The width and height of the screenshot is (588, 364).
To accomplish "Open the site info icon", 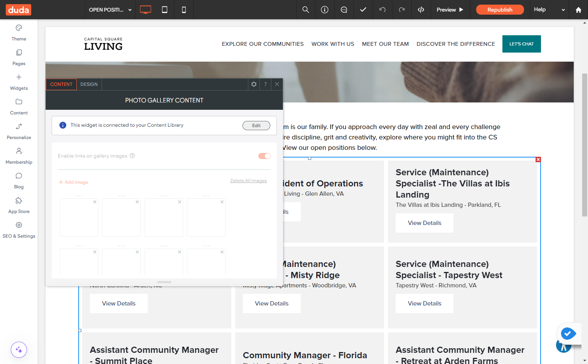I will coord(325,10).
